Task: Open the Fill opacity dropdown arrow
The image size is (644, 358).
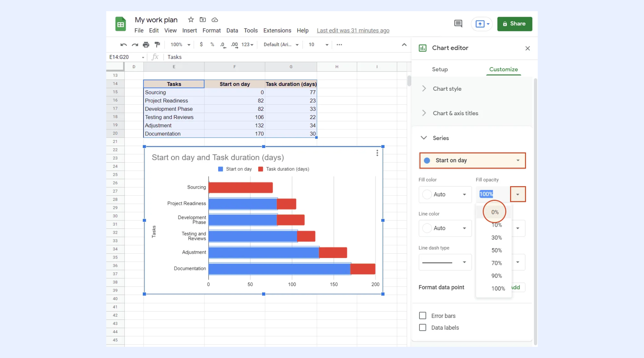Action: (518, 194)
